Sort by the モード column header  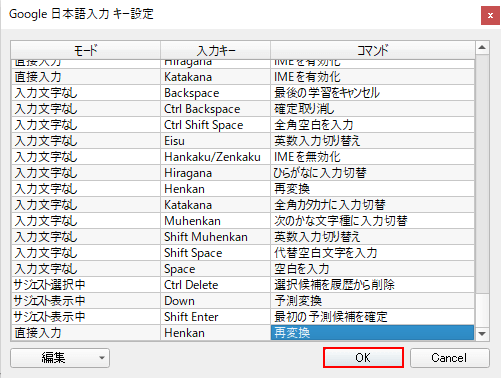[86, 50]
